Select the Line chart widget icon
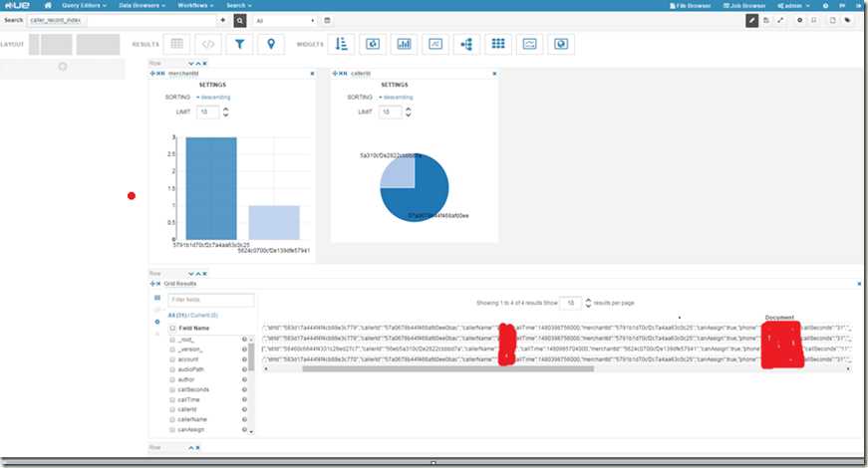Screen dimensions: 868x468 (x=435, y=44)
